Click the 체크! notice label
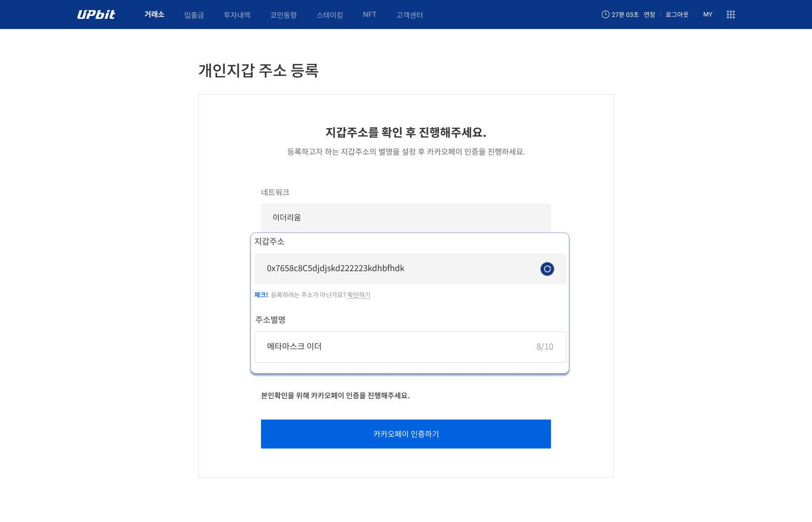Image resolution: width=812 pixels, height=522 pixels. [x=261, y=295]
